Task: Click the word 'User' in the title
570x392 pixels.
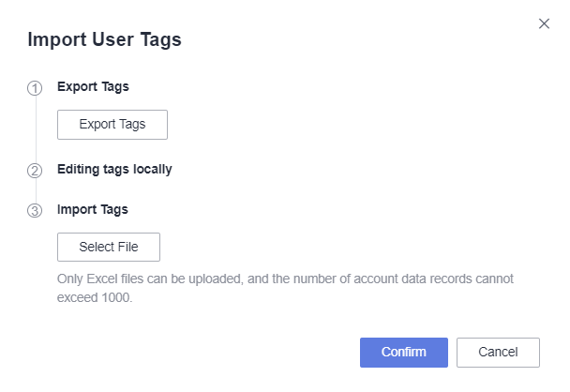Action: pos(113,39)
